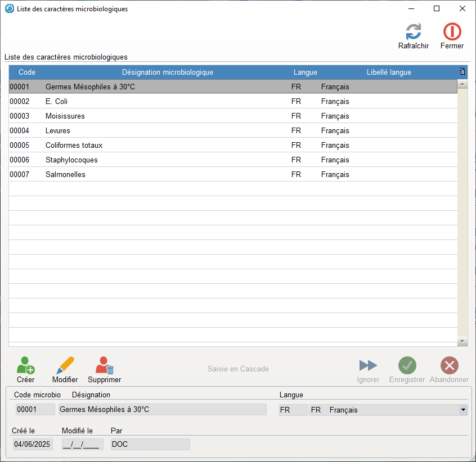Click the Supprimer delete icon
The width and height of the screenshot is (476, 462).
pos(105,366)
